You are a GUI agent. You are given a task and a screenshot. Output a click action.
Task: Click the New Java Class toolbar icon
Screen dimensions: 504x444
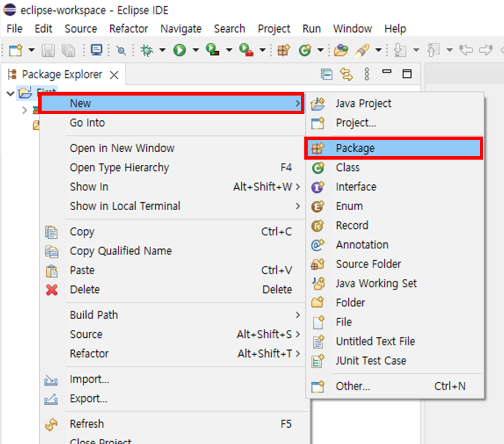(305, 50)
